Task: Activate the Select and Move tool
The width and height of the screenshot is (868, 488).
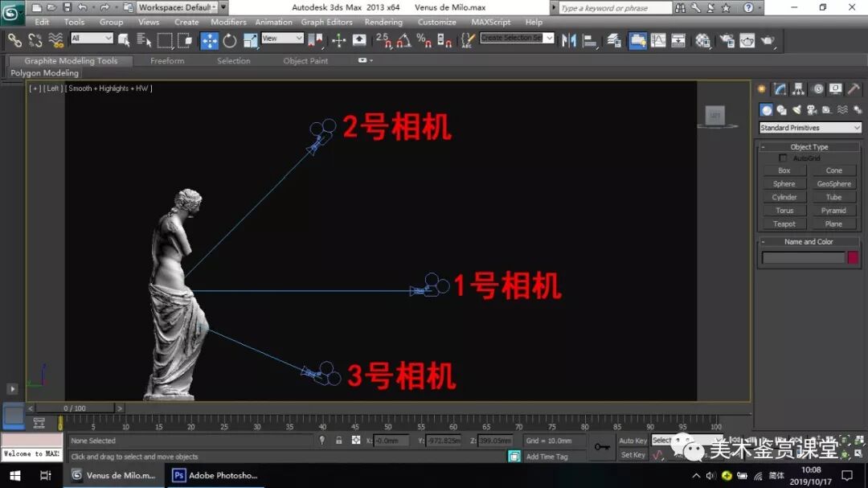Action: tap(209, 40)
